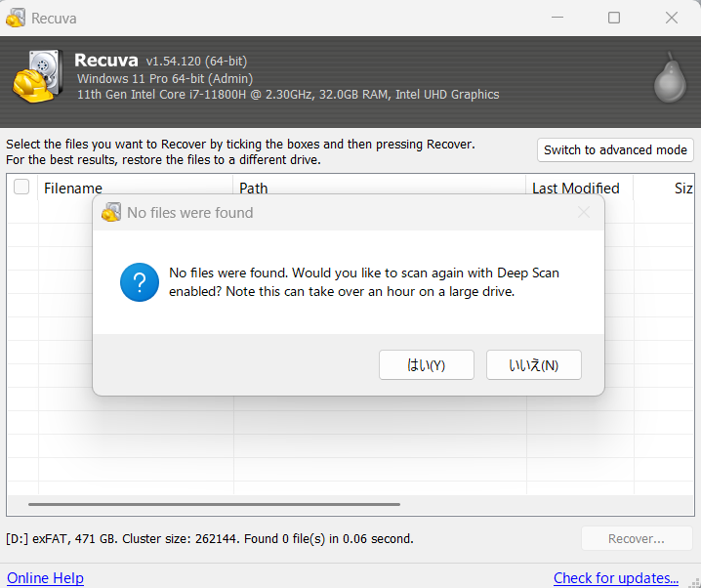
Task: Click the Piriform pear logo
Action: (x=668, y=78)
